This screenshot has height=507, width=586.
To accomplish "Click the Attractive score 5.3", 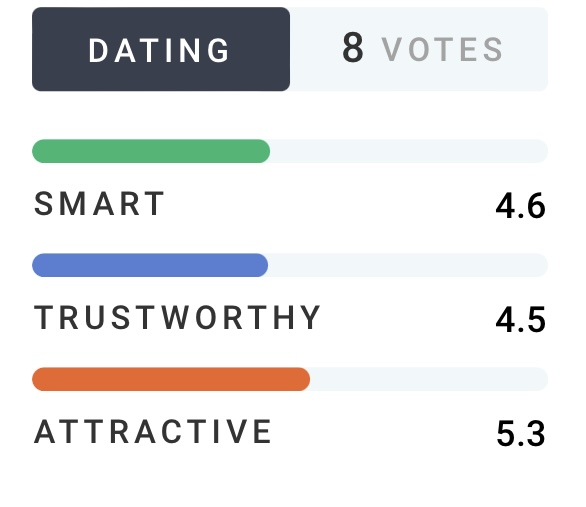I will [x=521, y=433].
